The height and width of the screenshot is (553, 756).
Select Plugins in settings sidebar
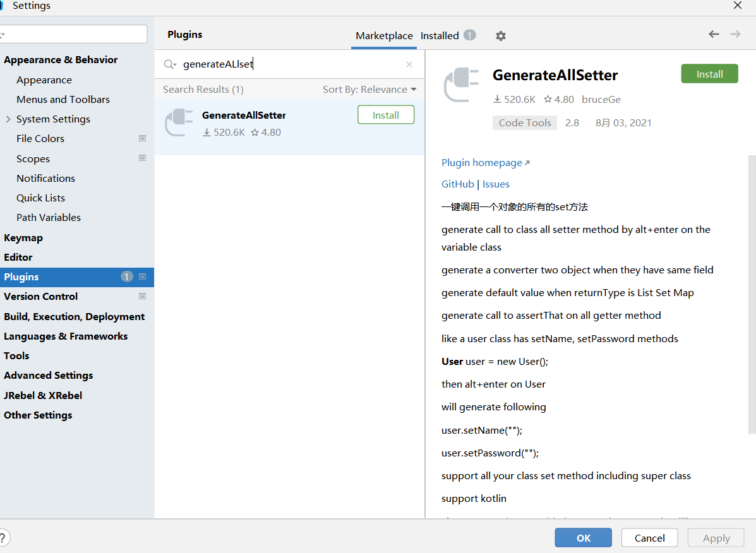click(77, 277)
